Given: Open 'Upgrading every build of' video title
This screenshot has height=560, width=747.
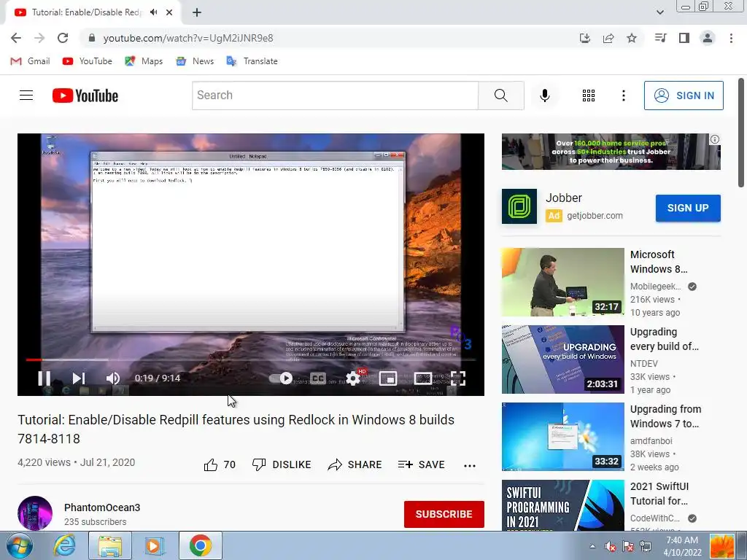Looking at the screenshot, I should coord(664,339).
